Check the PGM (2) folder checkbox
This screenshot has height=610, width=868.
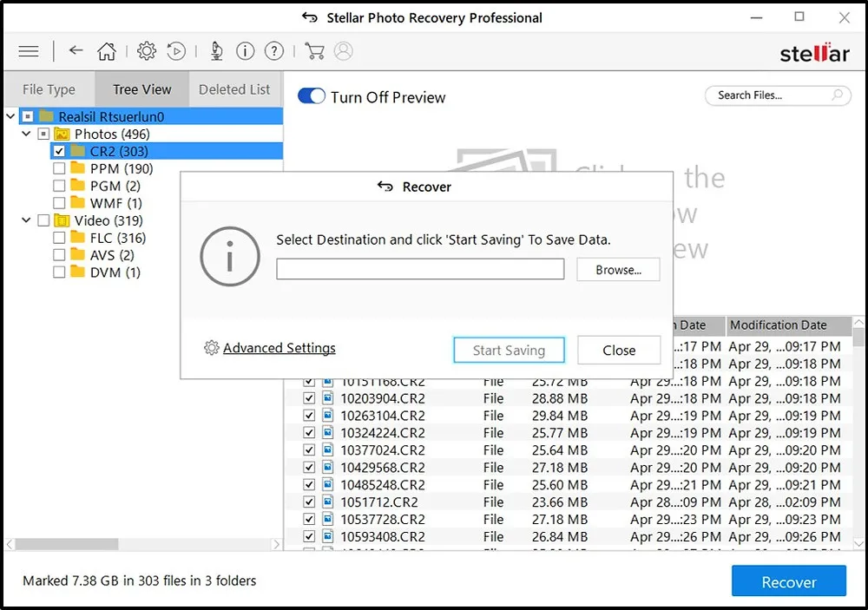click(59, 186)
